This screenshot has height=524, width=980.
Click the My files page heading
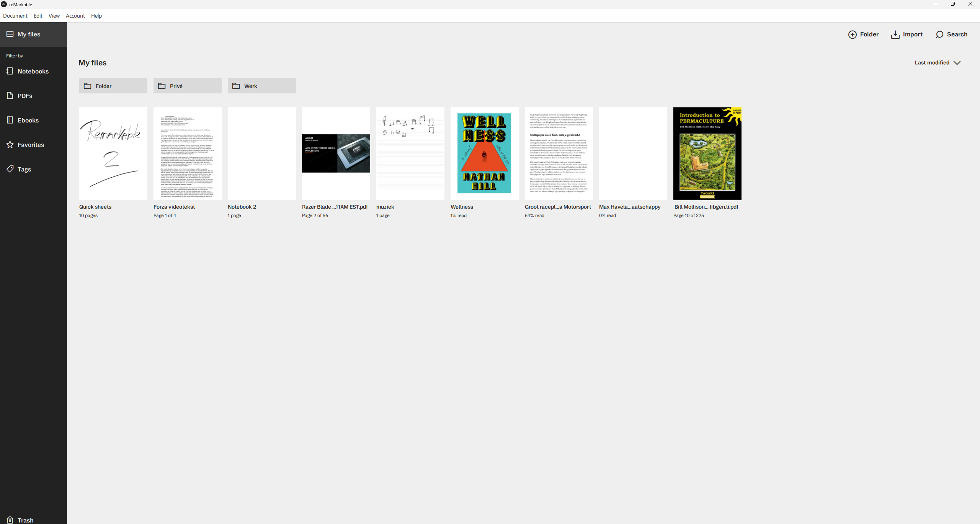point(93,63)
